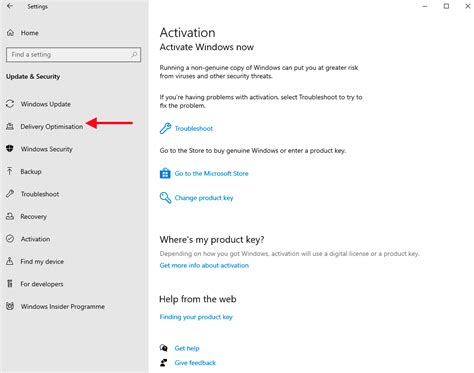Click the Activation checkmark circle icon
This screenshot has height=373, width=474.
pyautogui.click(x=10, y=239)
